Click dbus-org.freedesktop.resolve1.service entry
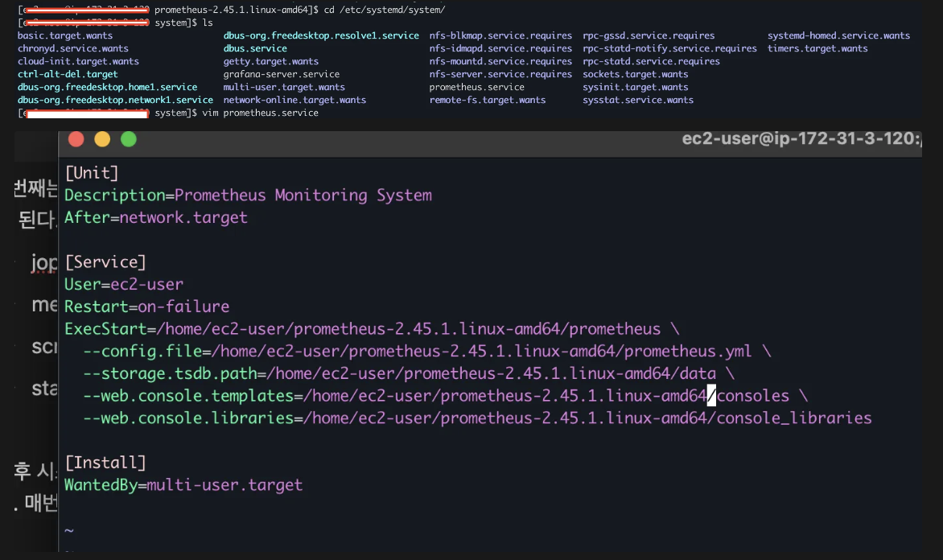Image resolution: width=943 pixels, height=560 pixels. [321, 35]
